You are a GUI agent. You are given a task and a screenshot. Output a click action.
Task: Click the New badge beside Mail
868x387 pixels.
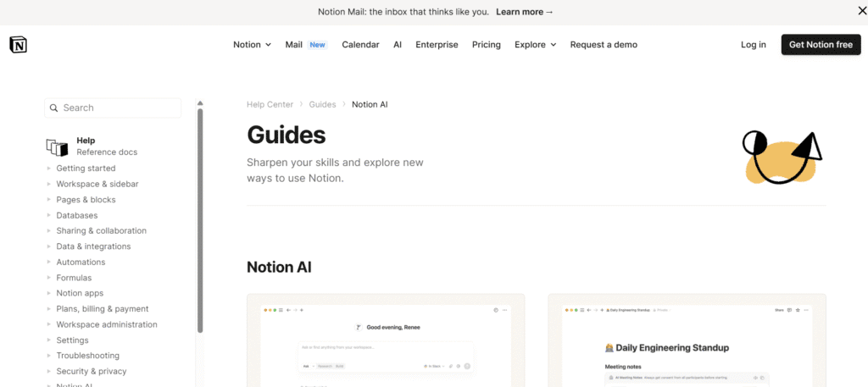pos(318,45)
